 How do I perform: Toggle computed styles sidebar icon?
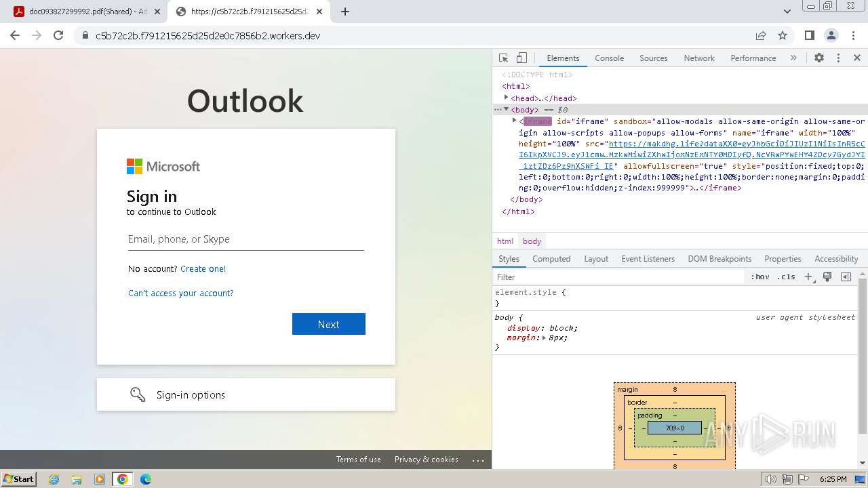pos(846,277)
